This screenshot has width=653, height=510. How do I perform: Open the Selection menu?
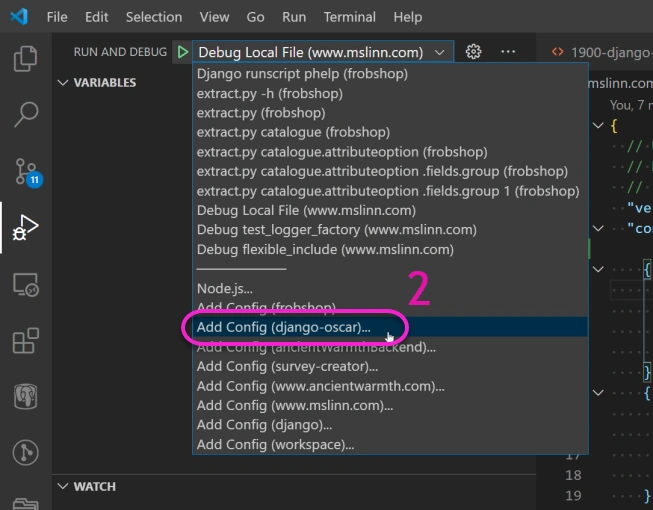pos(154,17)
